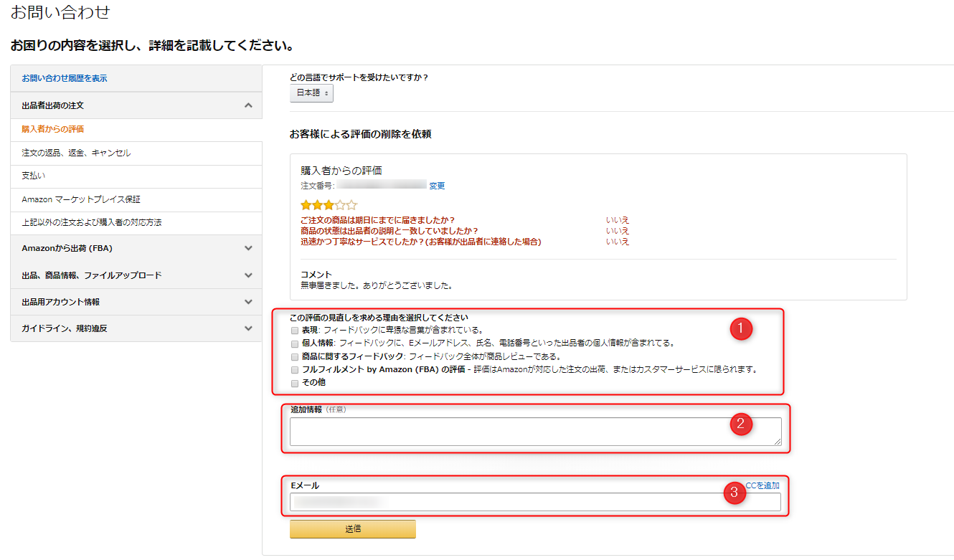Open the 日本語 language dropdown
This screenshot has width=954, height=560.
point(312,93)
